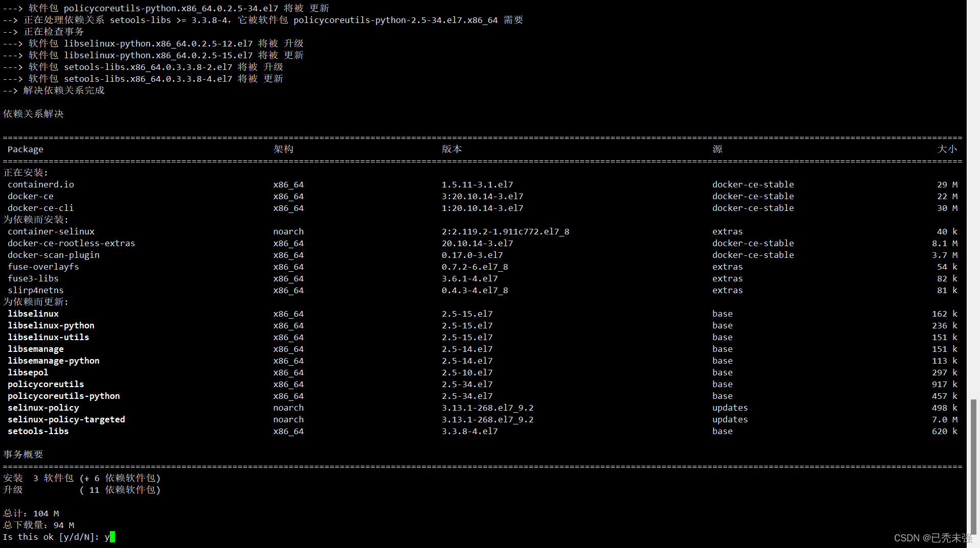The height and width of the screenshot is (548, 980).
Task: Click the libsemanage-python package name
Action: [x=54, y=361]
